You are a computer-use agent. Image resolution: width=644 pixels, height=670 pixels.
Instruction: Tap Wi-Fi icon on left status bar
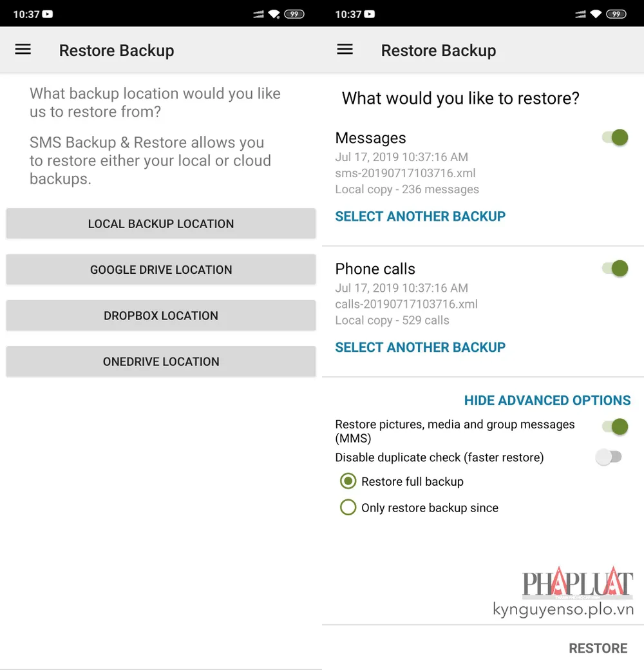[x=274, y=14]
